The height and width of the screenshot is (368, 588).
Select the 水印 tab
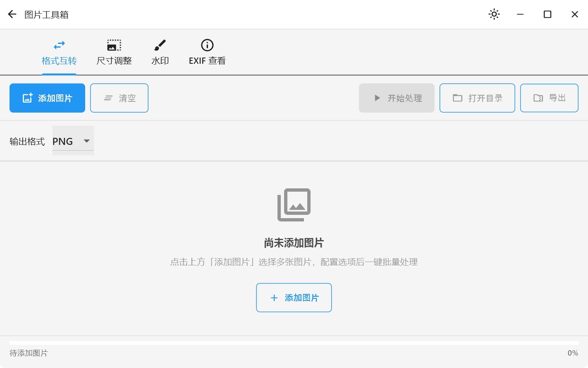160,53
